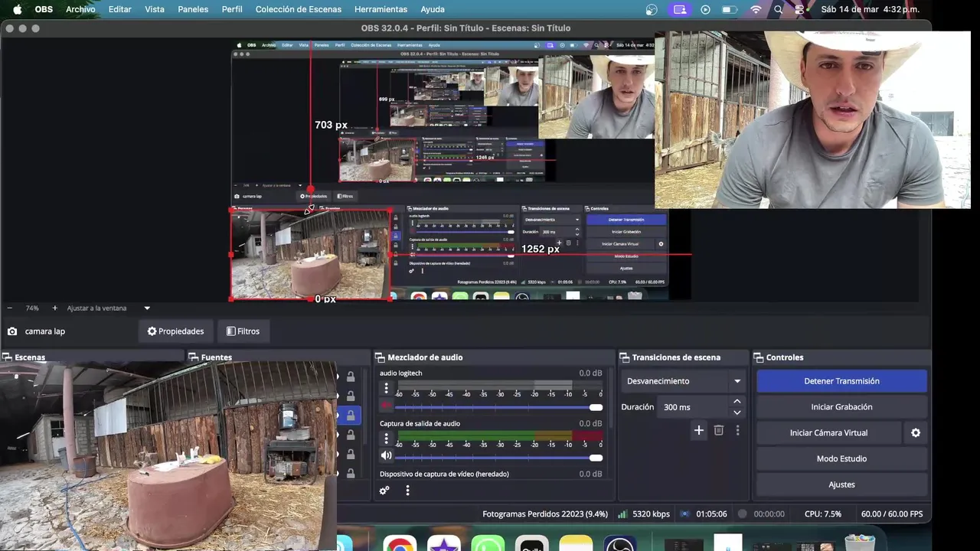The width and height of the screenshot is (980, 551).
Task: Open Filtros for camara lap source
Action: tap(243, 331)
